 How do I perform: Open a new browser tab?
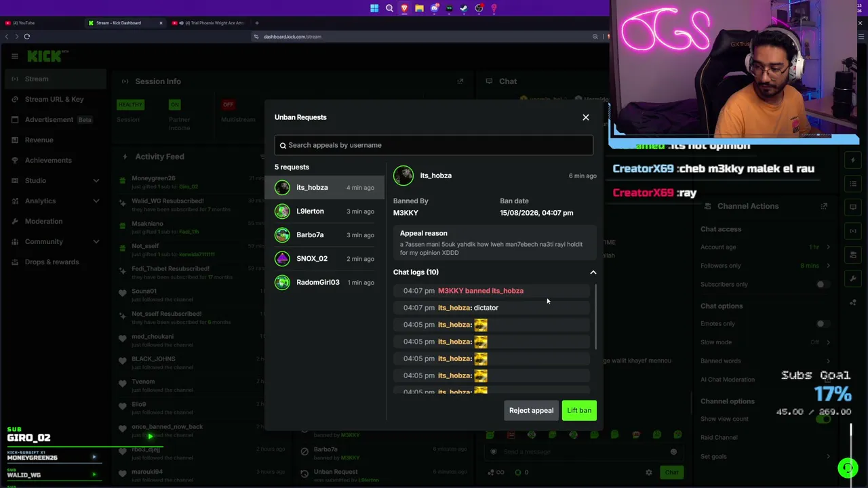click(x=256, y=23)
